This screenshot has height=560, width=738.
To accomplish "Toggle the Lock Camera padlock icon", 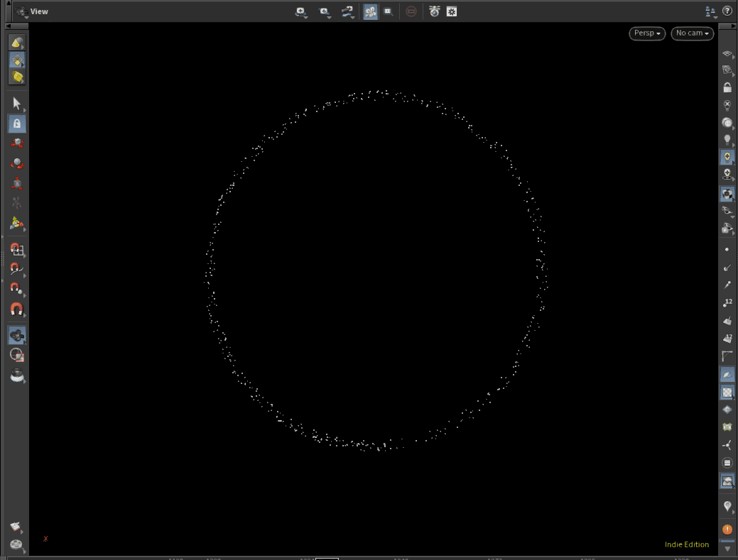I will pos(727,88).
